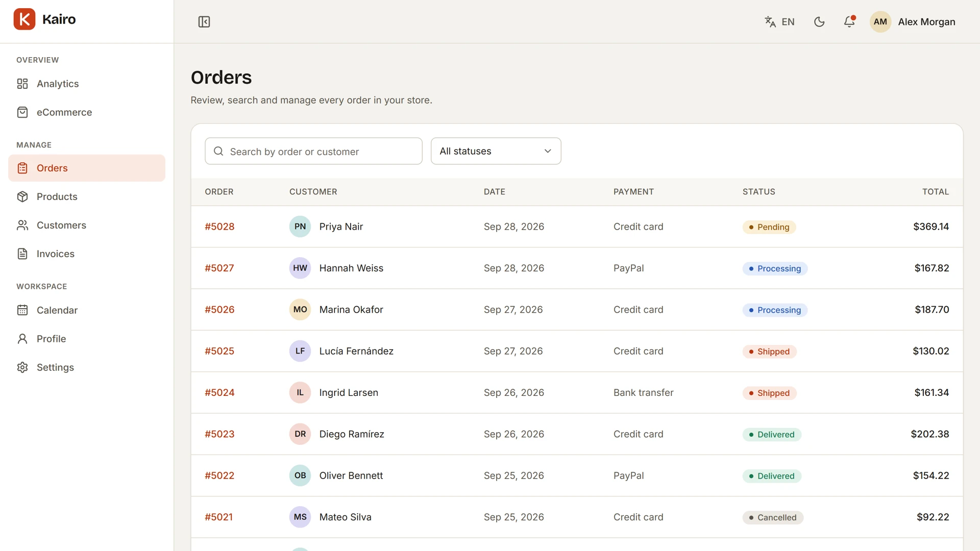Open Customers page label
Image resolution: width=980 pixels, height=551 pixels.
(x=61, y=225)
